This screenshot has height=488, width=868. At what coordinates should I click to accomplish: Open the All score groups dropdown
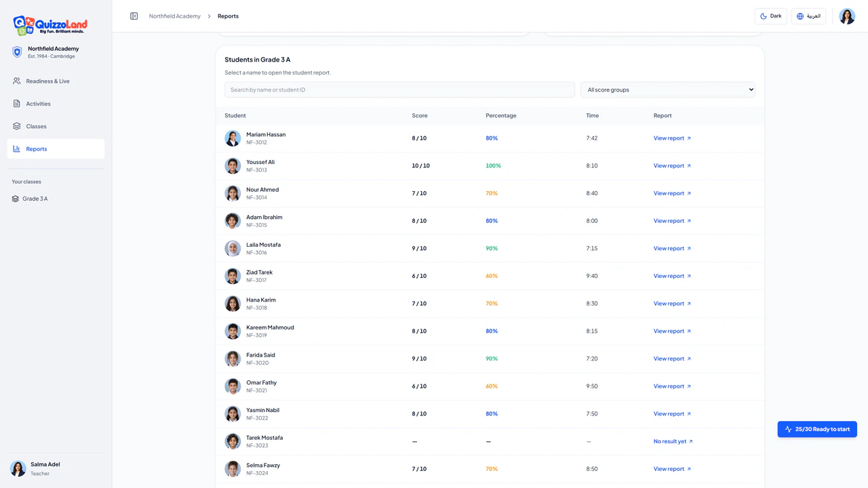tap(668, 89)
